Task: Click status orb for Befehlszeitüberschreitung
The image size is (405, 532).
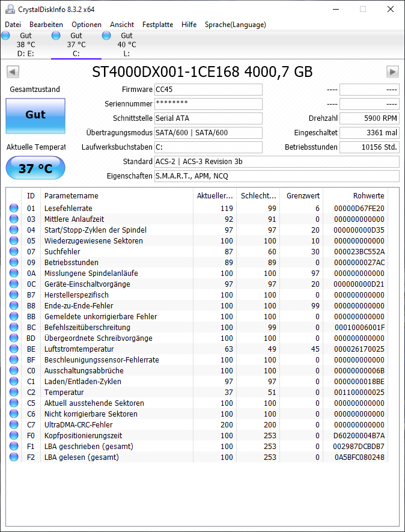Action: (14, 328)
